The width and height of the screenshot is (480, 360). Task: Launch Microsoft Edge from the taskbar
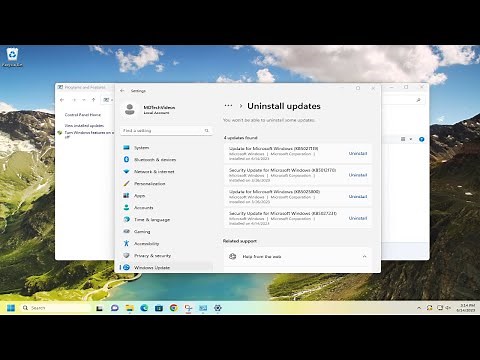click(144, 308)
